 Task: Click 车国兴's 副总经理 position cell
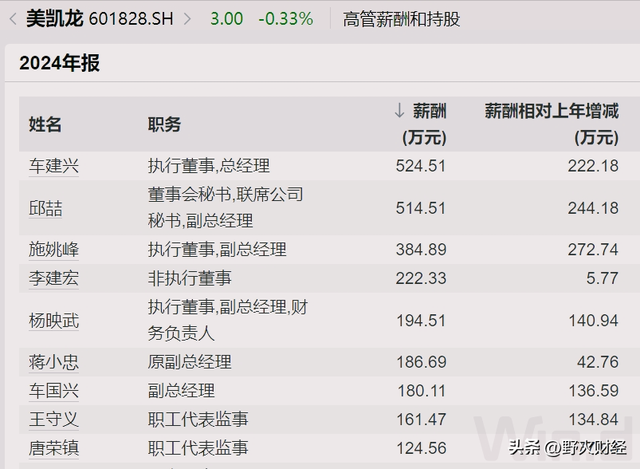(181, 391)
